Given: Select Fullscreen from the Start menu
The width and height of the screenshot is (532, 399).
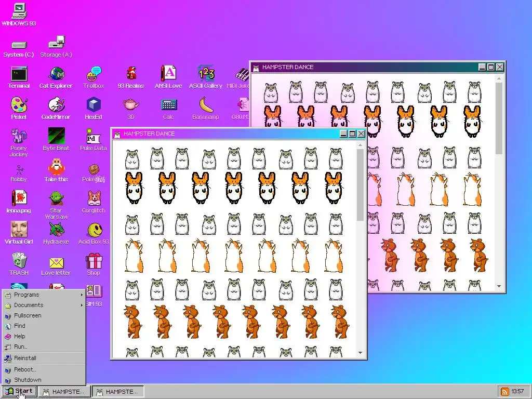Looking at the screenshot, I should (44, 315).
